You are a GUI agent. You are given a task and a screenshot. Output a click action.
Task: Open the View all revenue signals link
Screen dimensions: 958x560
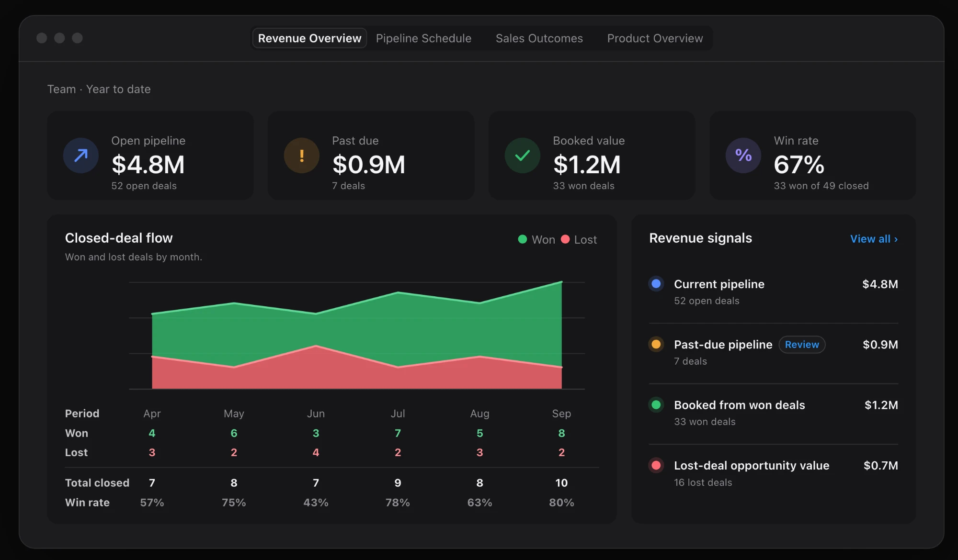click(874, 239)
